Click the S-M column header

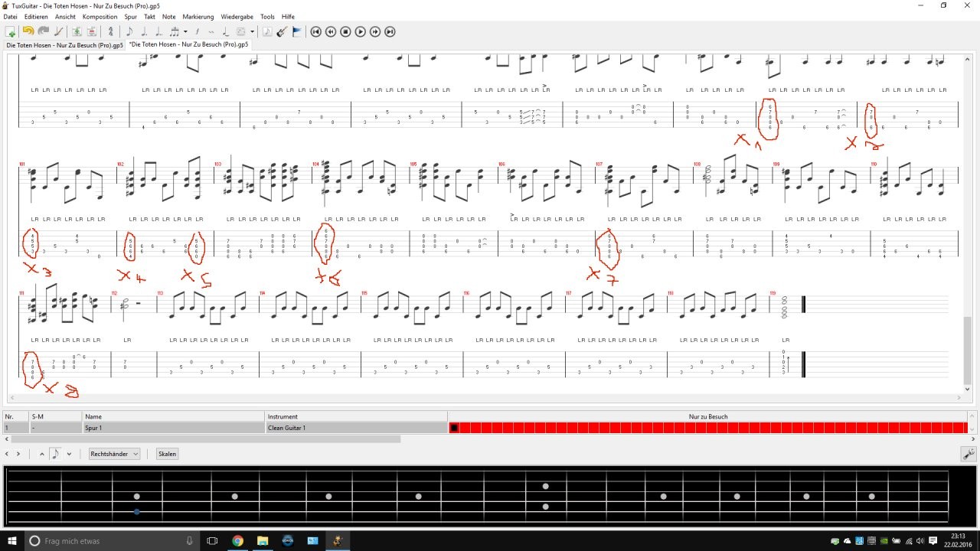(x=56, y=417)
